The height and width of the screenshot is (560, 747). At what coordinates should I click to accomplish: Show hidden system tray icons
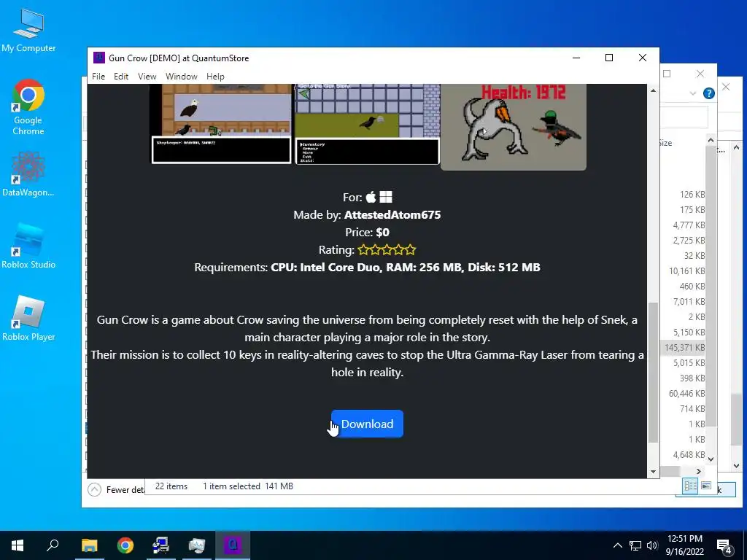pos(617,545)
